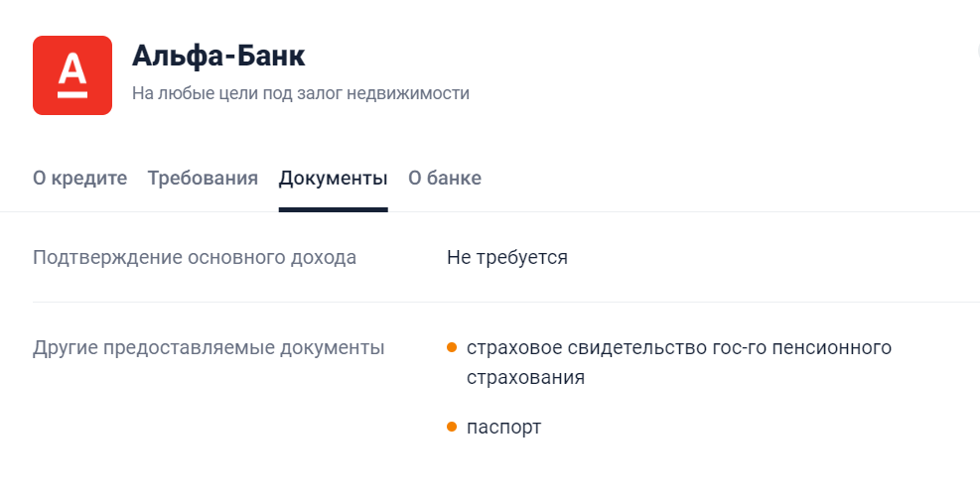This screenshot has width=980, height=501.
Task: Click the Альфа-Банк heading
Action: pyautogui.click(x=218, y=56)
